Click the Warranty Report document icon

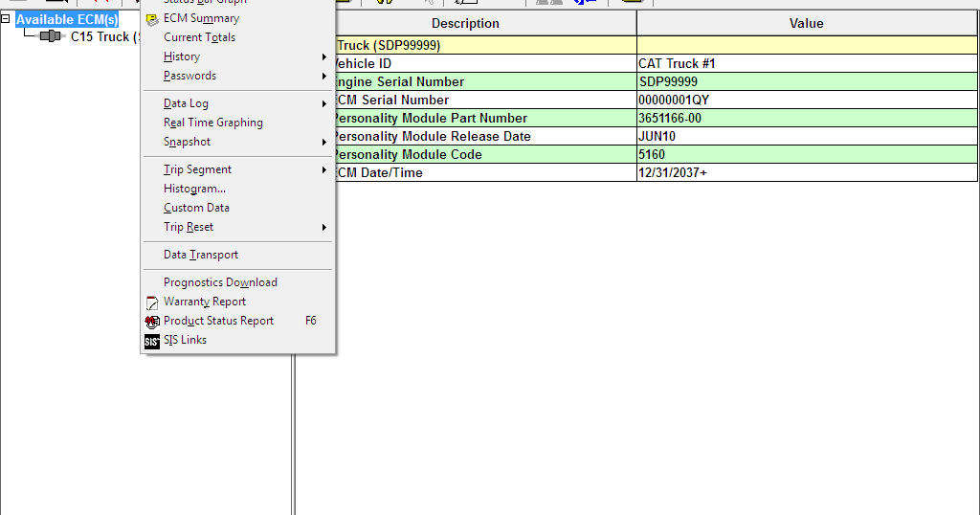pyautogui.click(x=152, y=303)
